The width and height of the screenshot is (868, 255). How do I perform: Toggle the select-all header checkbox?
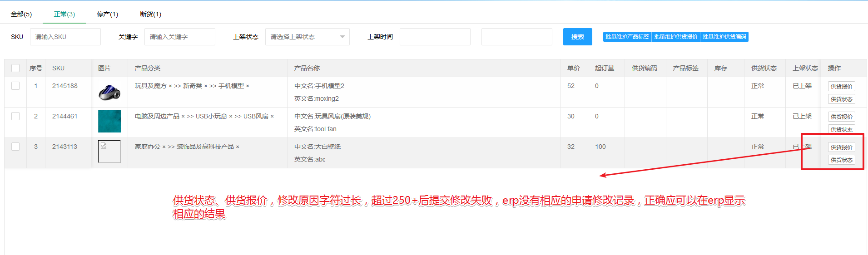point(15,68)
